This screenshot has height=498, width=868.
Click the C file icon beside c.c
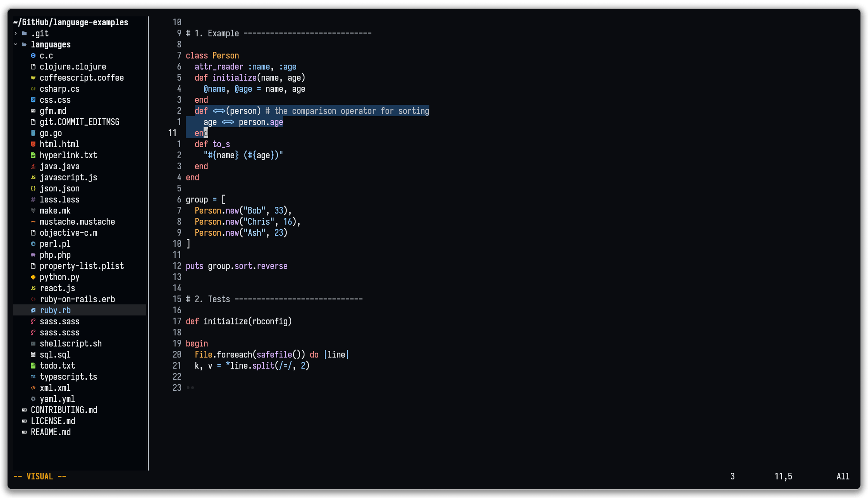pos(33,56)
